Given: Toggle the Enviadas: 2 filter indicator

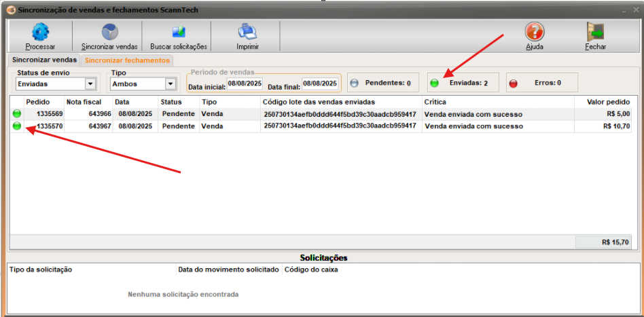Looking at the screenshot, I should tap(434, 83).
